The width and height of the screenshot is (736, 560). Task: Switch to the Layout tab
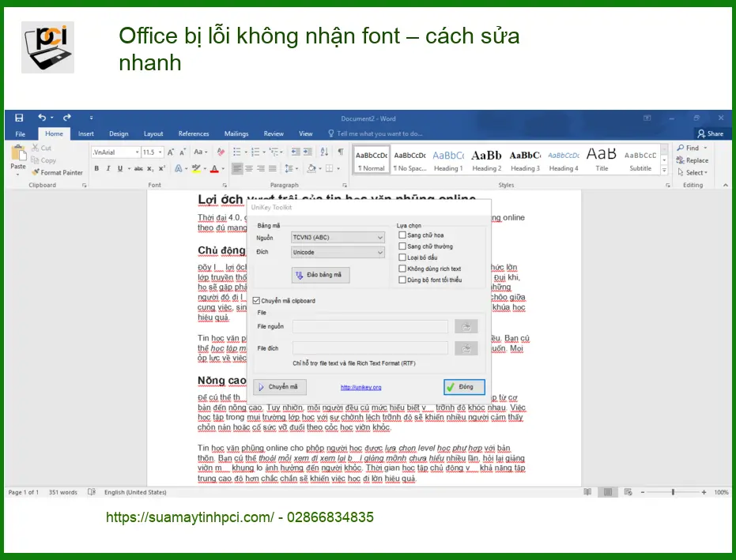tap(153, 133)
